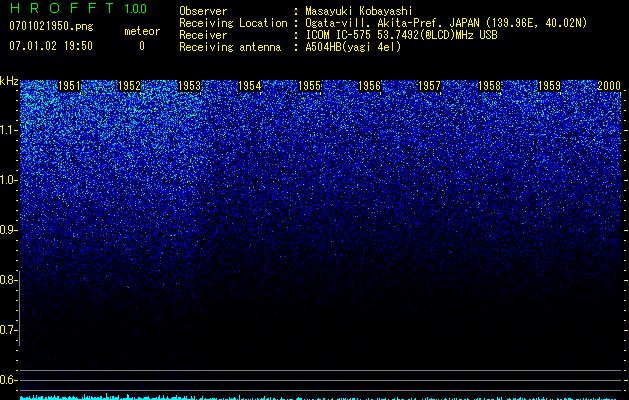The width and height of the screenshot is (629, 400).
Task: Click the 1956 time marker
Action: tap(369, 86)
